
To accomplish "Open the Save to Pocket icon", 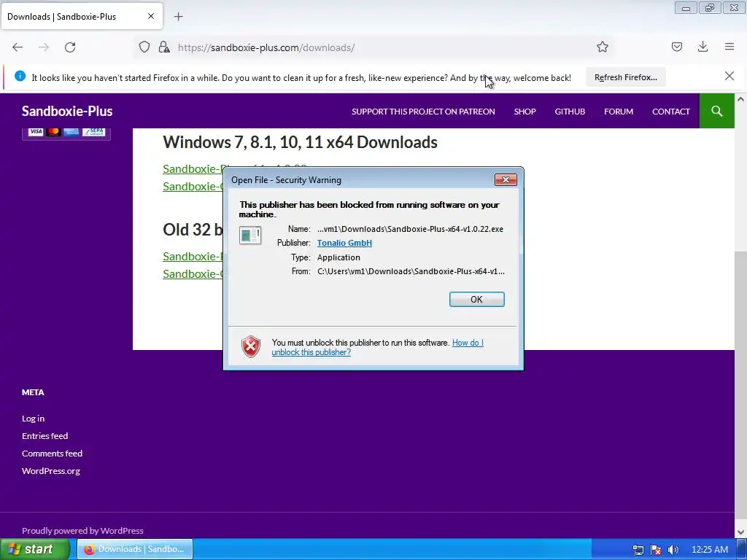I will click(676, 47).
